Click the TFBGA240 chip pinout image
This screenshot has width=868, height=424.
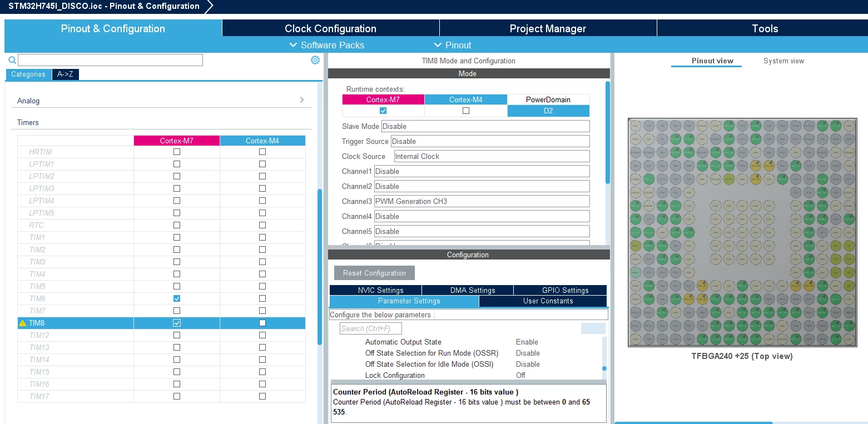coord(742,232)
